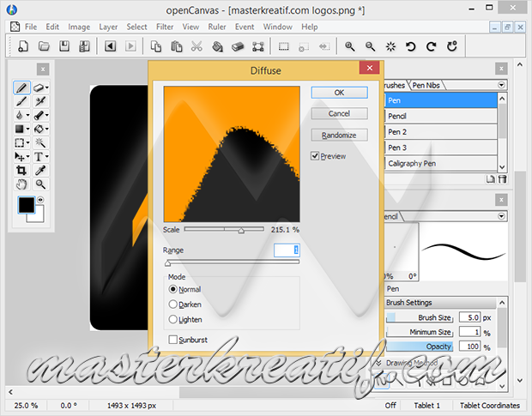Select the Crop tool in toolbox

click(21, 170)
